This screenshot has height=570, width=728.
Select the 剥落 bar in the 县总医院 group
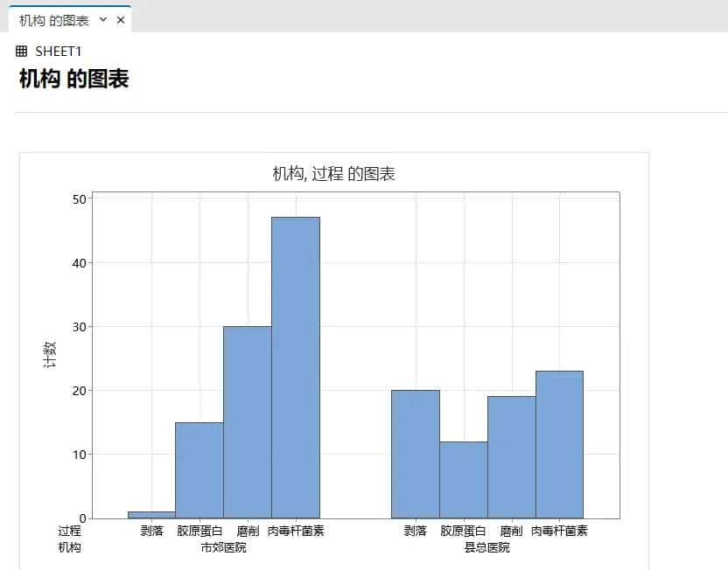click(416, 455)
